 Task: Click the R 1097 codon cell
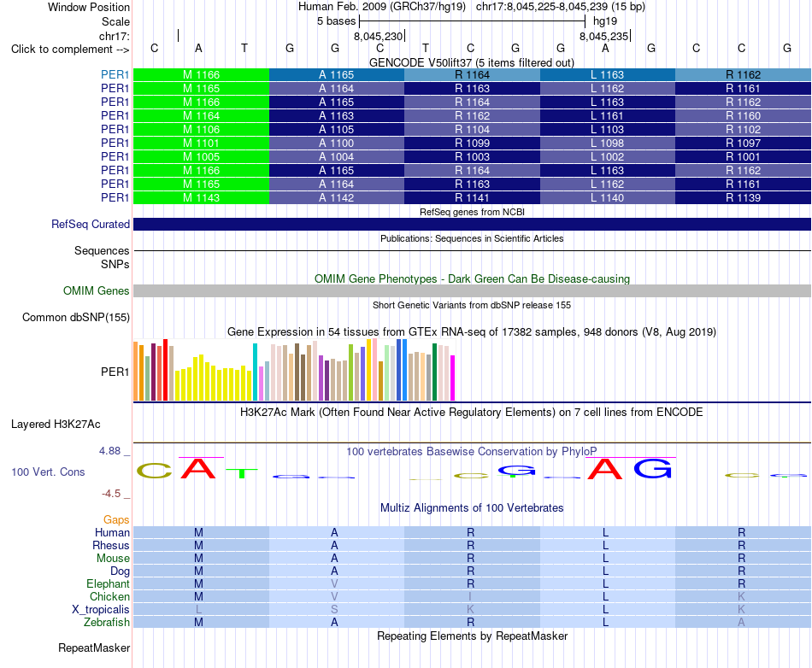(x=743, y=143)
